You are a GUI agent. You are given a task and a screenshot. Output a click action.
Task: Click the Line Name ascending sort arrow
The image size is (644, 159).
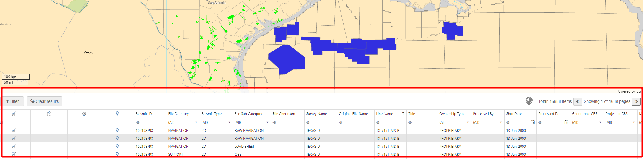click(403, 113)
